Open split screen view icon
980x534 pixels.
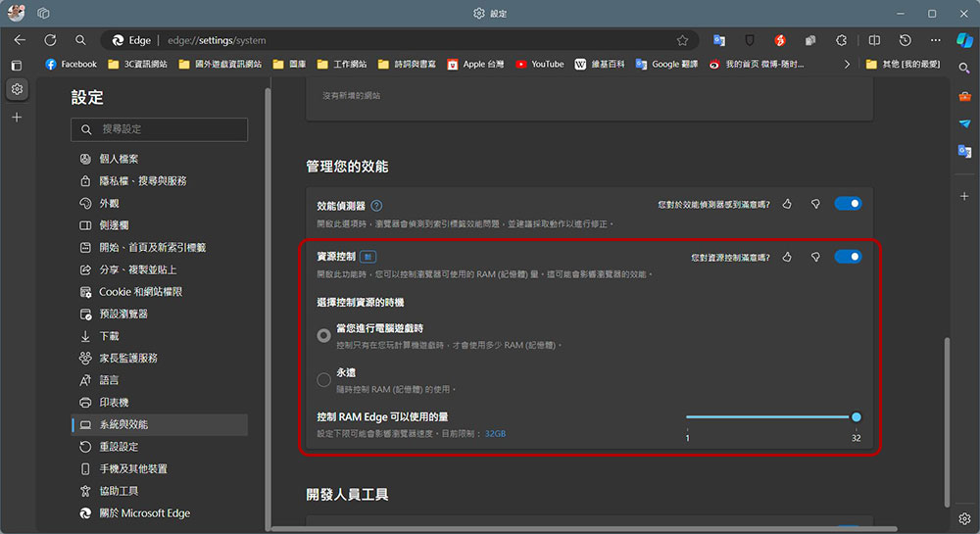[x=874, y=40]
